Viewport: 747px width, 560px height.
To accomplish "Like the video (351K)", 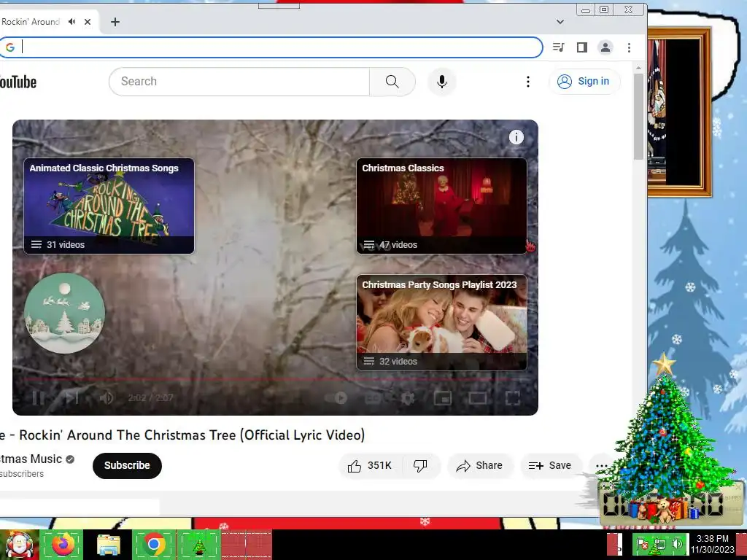I will click(370, 466).
